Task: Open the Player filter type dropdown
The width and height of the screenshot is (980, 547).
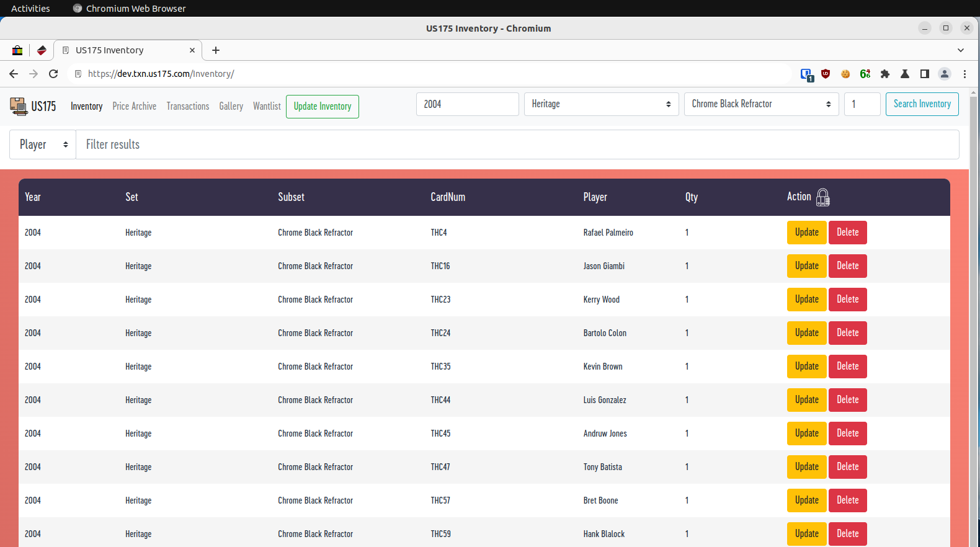Action: pos(43,145)
